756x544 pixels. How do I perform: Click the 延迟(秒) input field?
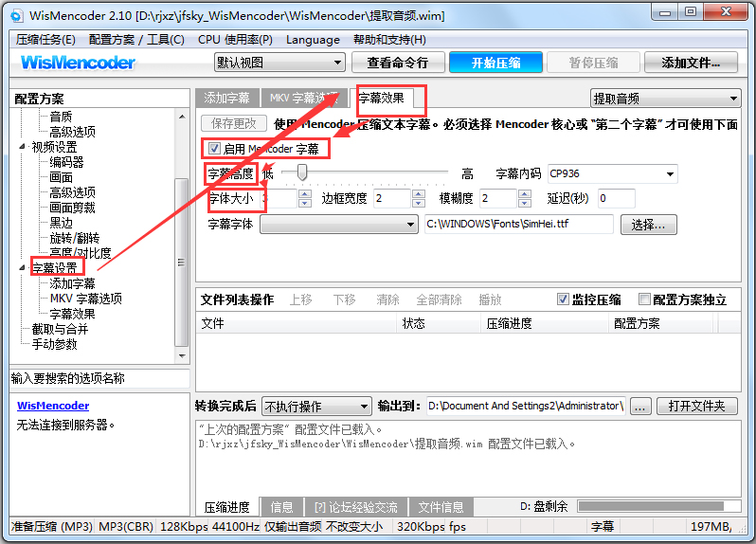(x=616, y=198)
